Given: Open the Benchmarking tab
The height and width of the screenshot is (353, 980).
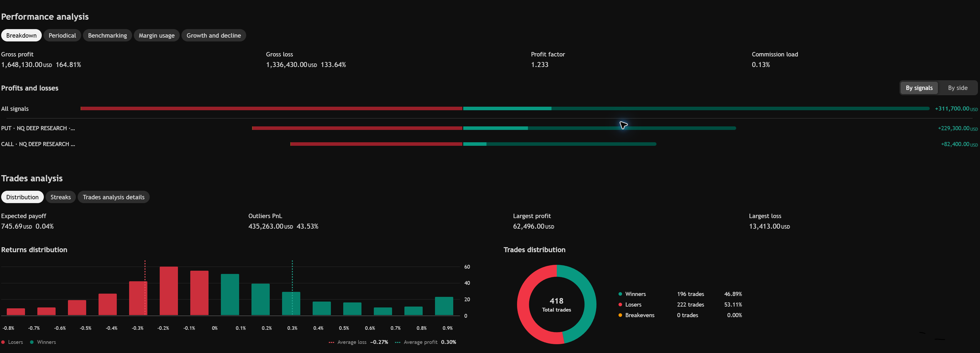Looking at the screenshot, I should point(107,35).
